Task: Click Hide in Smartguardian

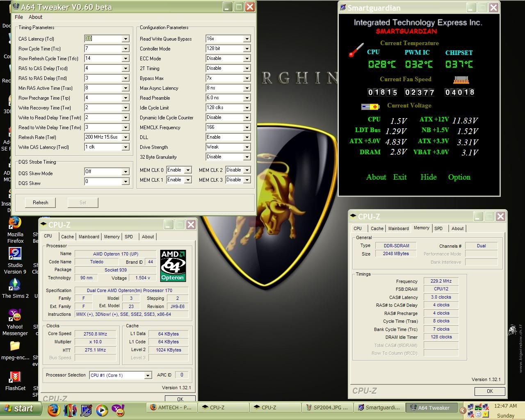Action: pos(428,177)
